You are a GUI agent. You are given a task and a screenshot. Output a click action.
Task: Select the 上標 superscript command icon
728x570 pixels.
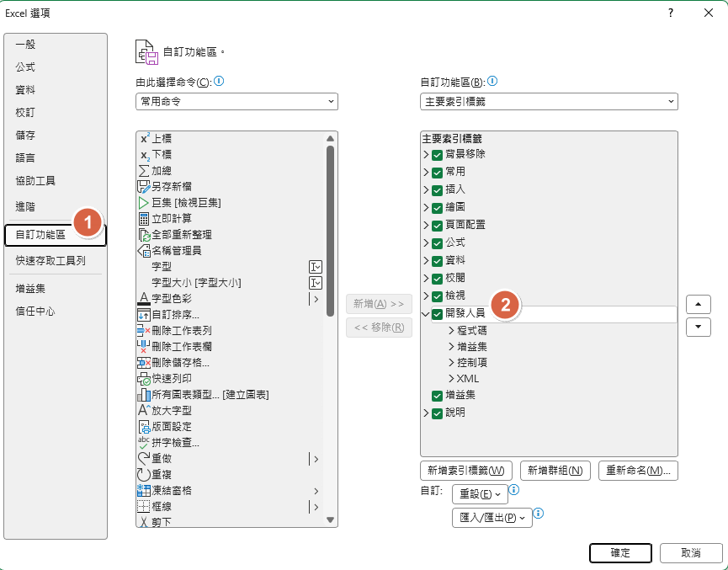[145, 138]
